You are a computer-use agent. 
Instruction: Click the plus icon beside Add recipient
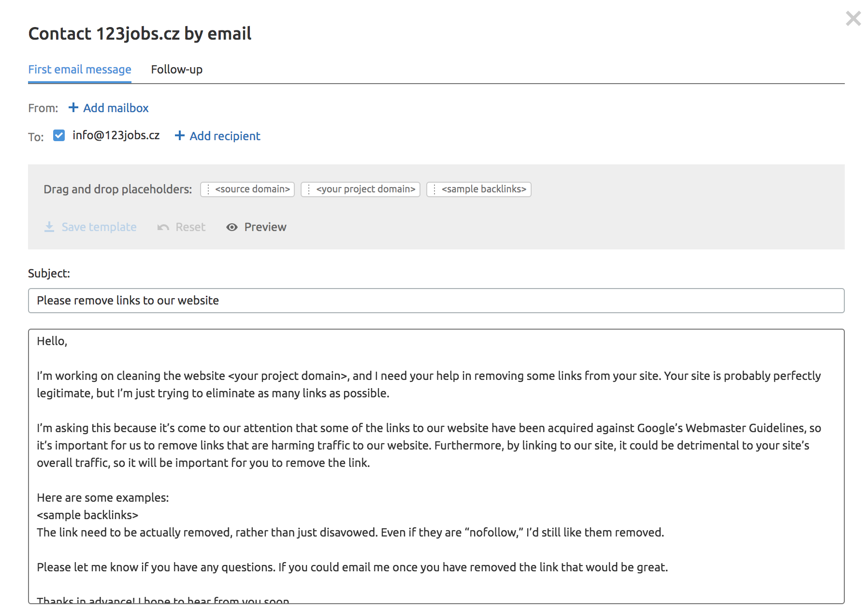click(180, 135)
